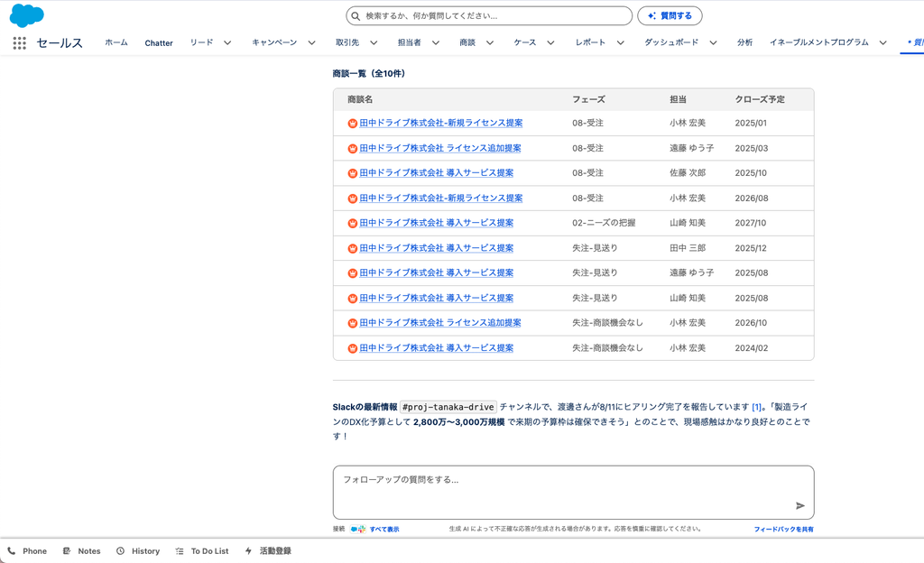The height and width of the screenshot is (563, 924).
Task: Click the 2024/02 close date cell
Action: pos(752,348)
